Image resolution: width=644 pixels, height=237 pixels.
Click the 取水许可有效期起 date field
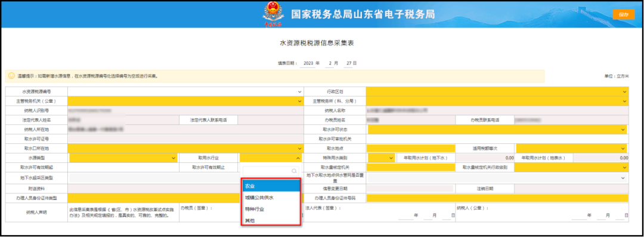[x=123, y=167]
